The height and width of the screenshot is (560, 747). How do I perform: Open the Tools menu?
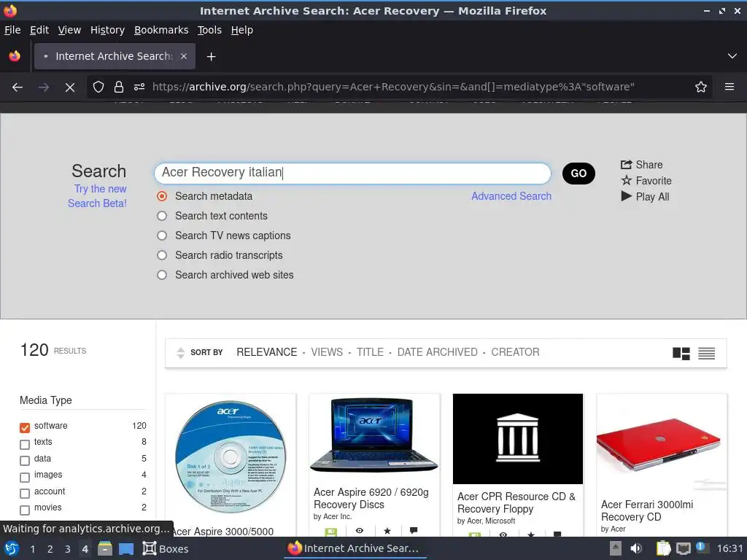209,30
